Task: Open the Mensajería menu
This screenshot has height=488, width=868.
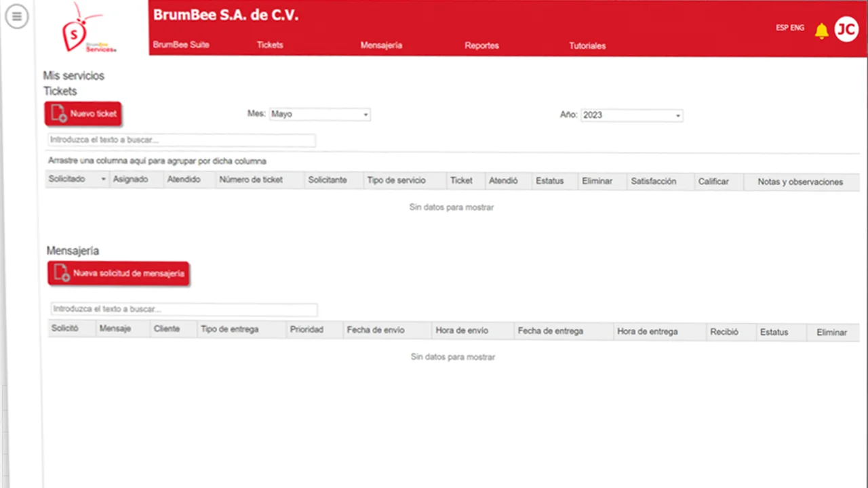Action: point(381,45)
